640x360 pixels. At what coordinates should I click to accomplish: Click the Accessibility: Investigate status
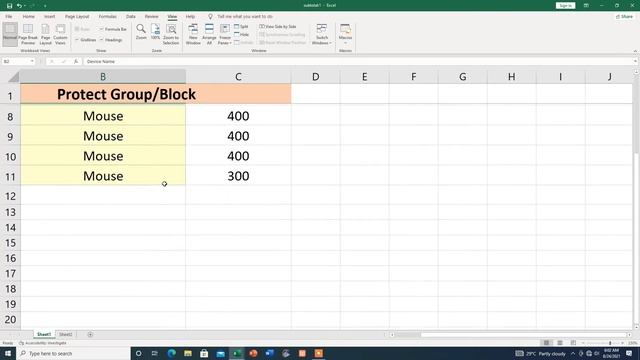[x=42, y=343]
